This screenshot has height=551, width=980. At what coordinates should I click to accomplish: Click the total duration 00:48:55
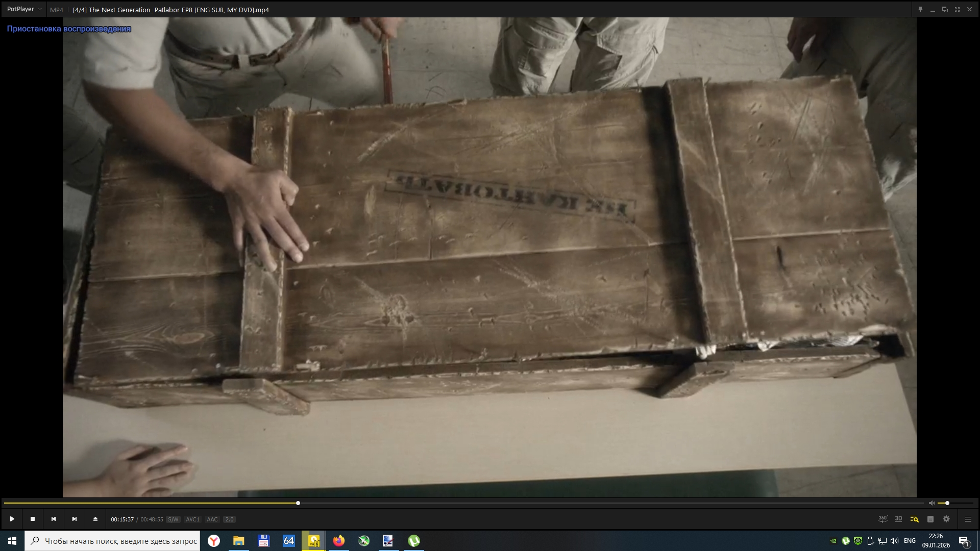pyautogui.click(x=152, y=519)
